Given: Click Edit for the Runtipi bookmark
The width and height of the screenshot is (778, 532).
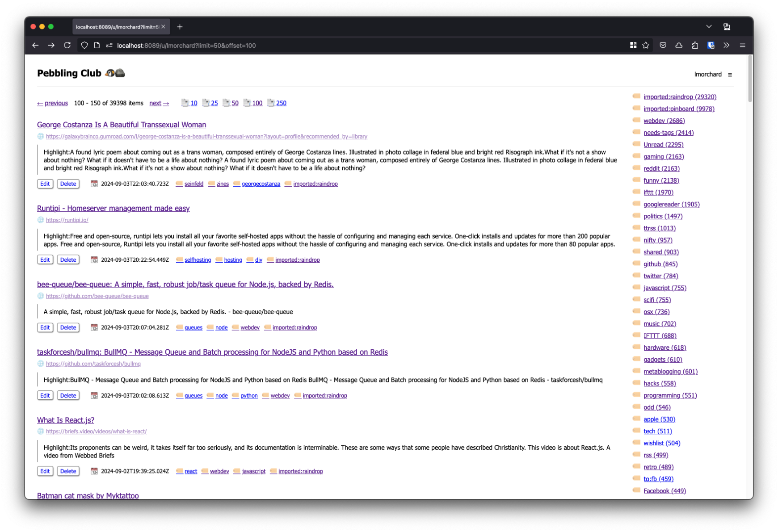Looking at the screenshot, I should pyautogui.click(x=45, y=260).
